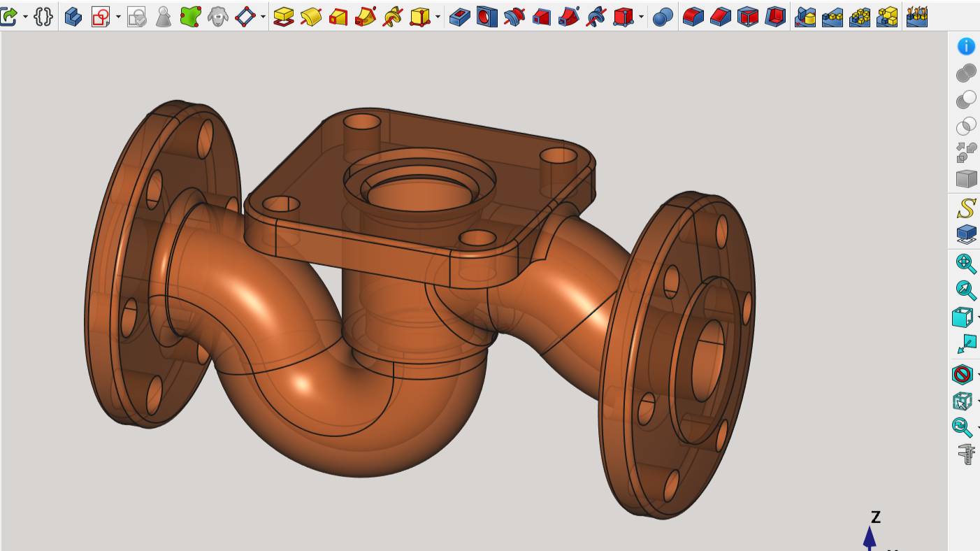Open dropdown arrow beside export icon
The image size is (980, 551).
tap(25, 17)
